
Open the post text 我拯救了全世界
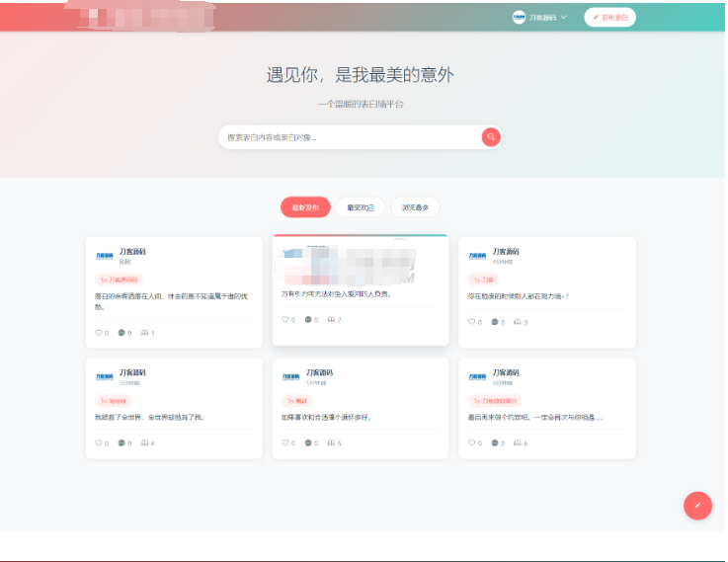(149, 417)
